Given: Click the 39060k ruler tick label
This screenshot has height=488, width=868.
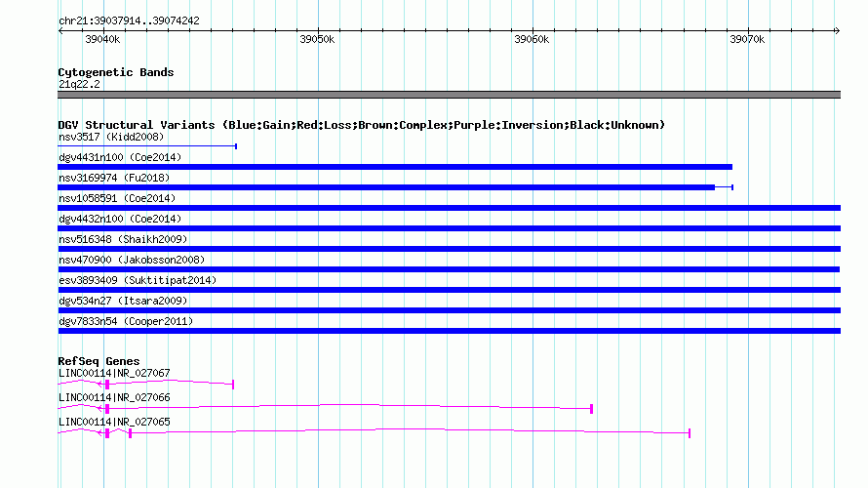Looking at the screenshot, I should coord(532,39).
